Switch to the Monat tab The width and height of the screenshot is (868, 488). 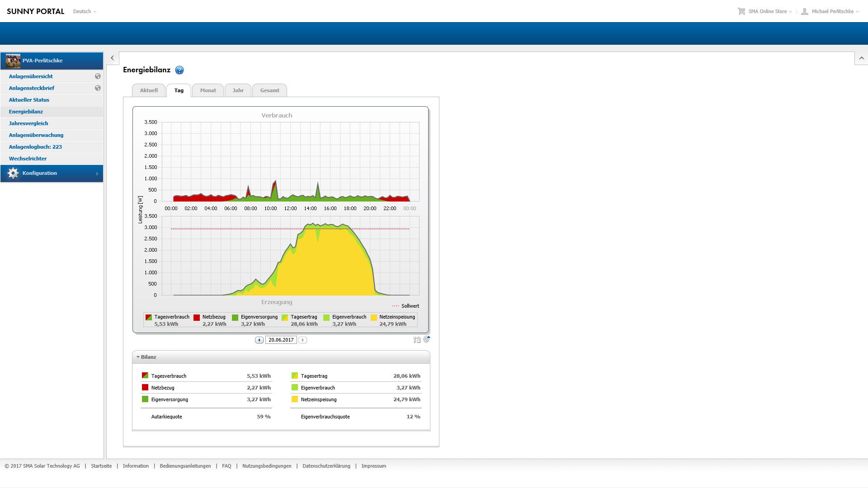click(208, 90)
